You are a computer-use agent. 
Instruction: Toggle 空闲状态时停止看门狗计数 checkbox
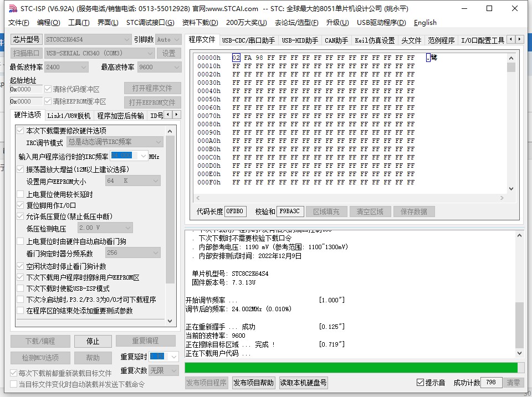tap(21, 266)
